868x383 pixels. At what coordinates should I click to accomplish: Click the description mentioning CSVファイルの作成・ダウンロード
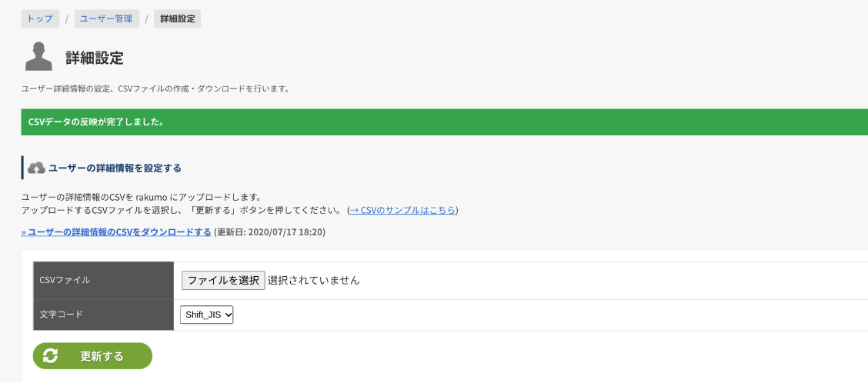155,88
